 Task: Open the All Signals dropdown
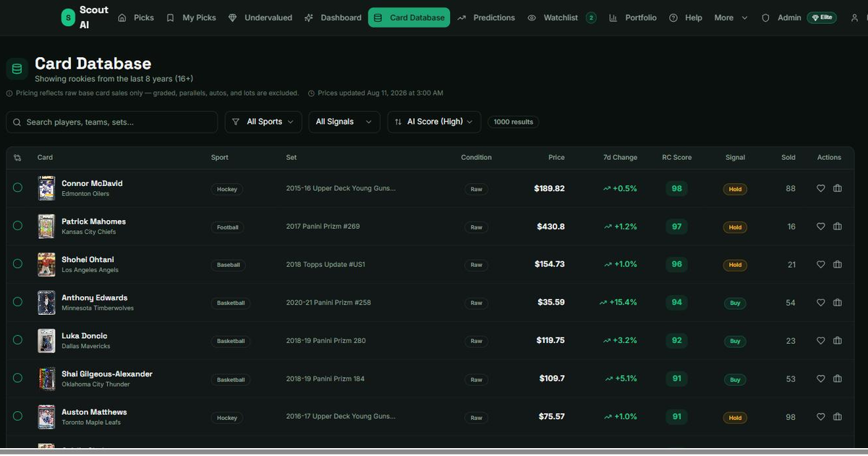pyautogui.click(x=344, y=122)
